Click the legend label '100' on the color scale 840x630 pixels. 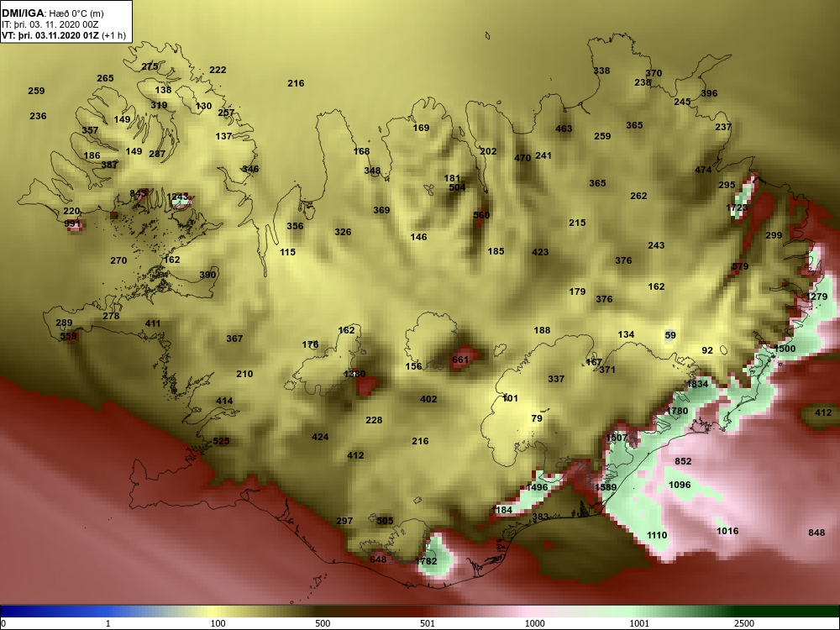coord(218,623)
